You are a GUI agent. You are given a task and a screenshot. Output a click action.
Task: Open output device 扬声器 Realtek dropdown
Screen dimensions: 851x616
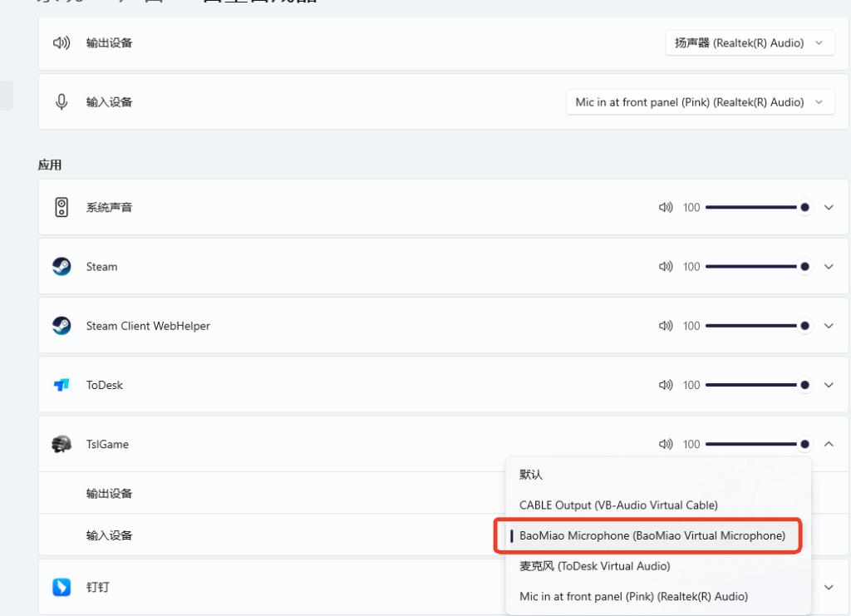[750, 43]
